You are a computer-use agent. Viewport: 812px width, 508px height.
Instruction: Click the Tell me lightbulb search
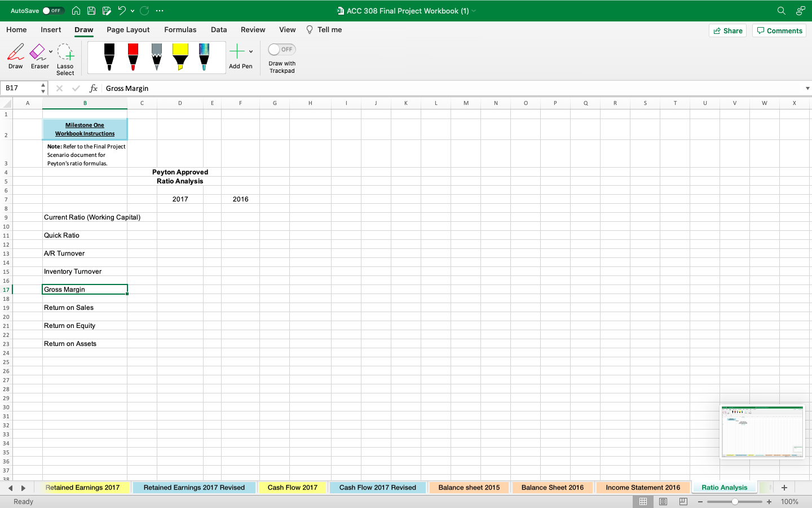coord(324,30)
